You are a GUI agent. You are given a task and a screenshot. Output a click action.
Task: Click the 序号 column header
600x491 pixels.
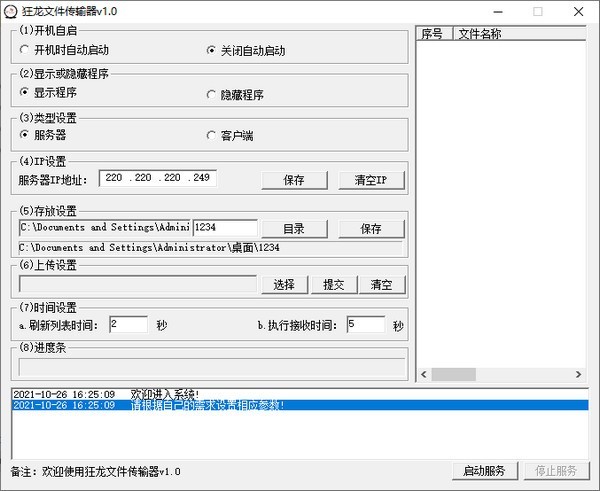pyautogui.click(x=434, y=34)
